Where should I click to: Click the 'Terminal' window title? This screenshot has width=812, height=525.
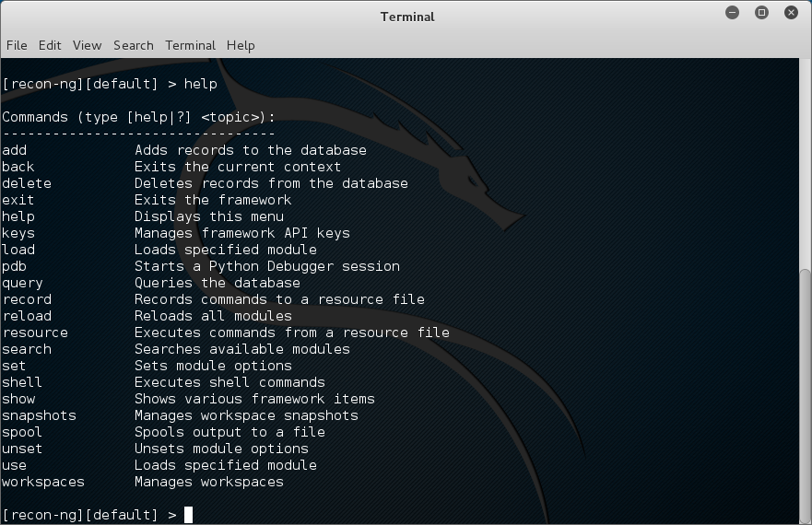pyautogui.click(x=407, y=17)
